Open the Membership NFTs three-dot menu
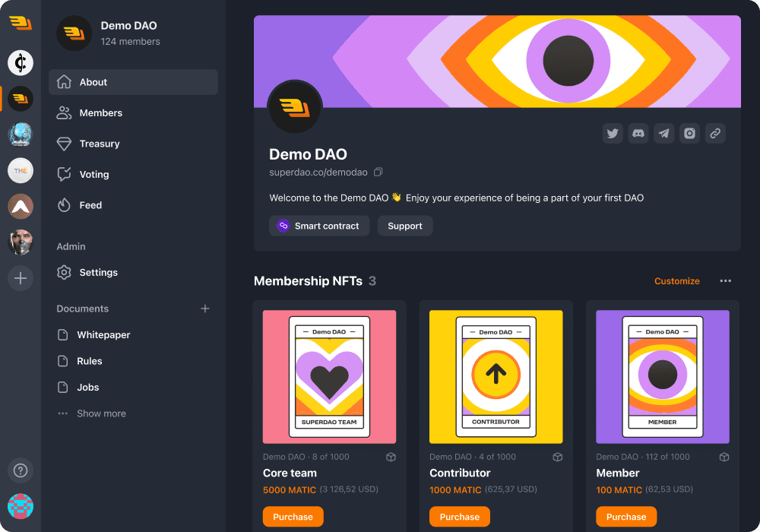 726,281
